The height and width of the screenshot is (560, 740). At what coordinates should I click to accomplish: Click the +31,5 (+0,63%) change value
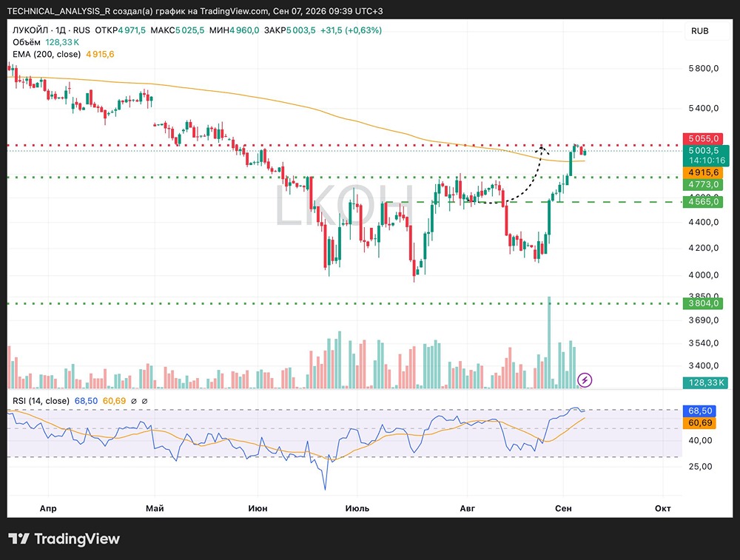click(x=351, y=30)
